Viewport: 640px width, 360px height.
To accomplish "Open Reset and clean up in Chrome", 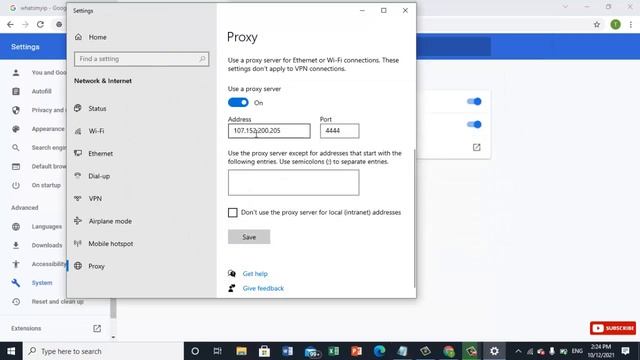I will pyautogui.click(x=58, y=302).
